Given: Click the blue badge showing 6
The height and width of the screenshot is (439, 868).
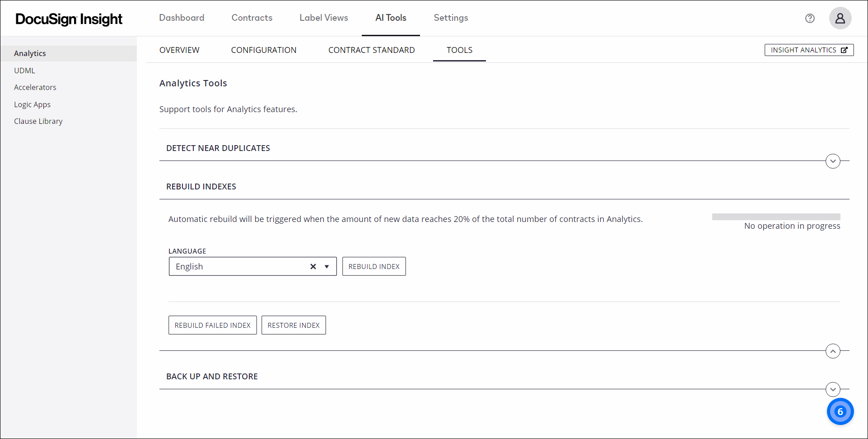Looking at the screenshot, I should click(x=840, y=411).
